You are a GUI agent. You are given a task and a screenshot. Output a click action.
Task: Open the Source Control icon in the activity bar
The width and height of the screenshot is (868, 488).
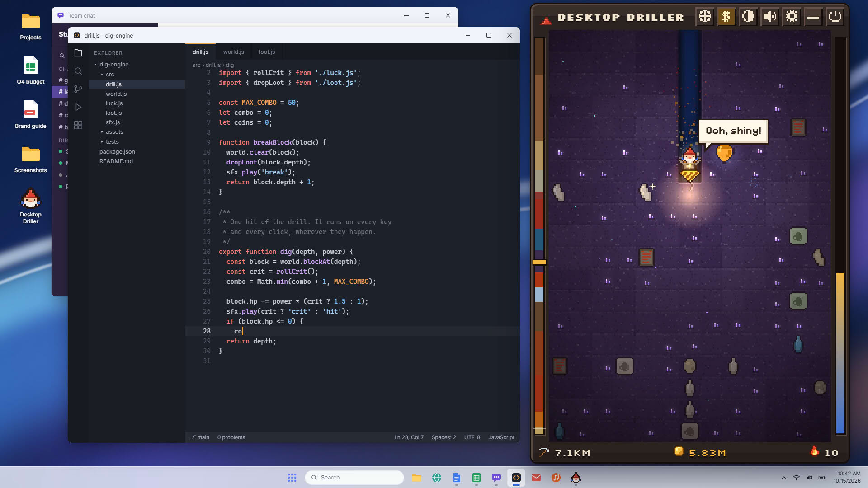(x=78, y=89)
